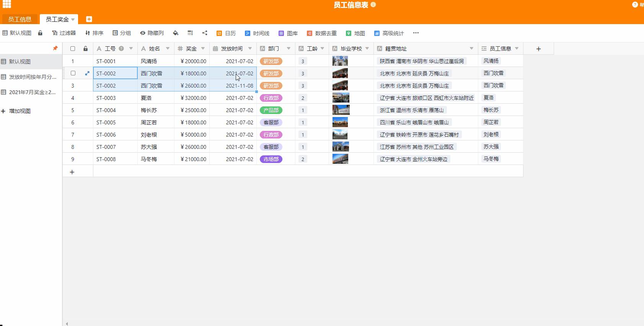The height and width of the screenshot is (326, 644).
Task: Select 默认视图 in the views sidebar
Action: coord(31,61)
